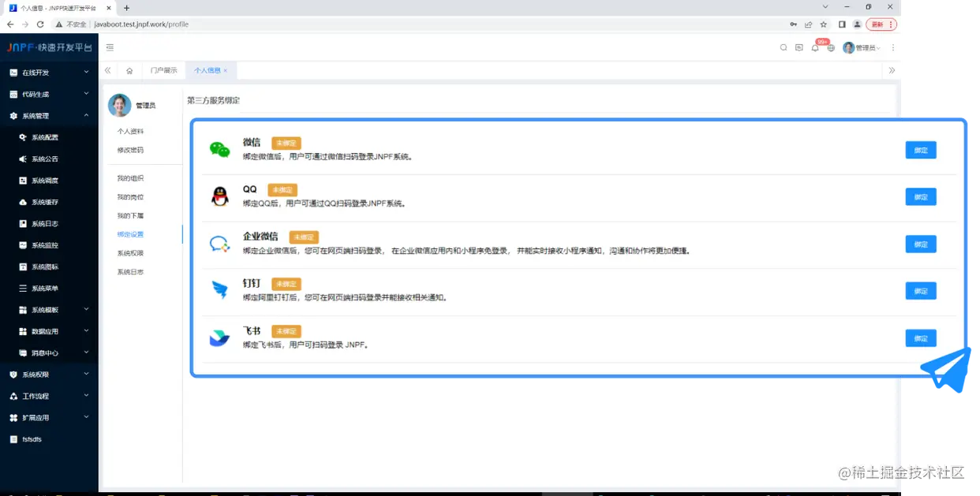
Task: Open browser profile avatar icon
Action: click(x=857, y=24)
